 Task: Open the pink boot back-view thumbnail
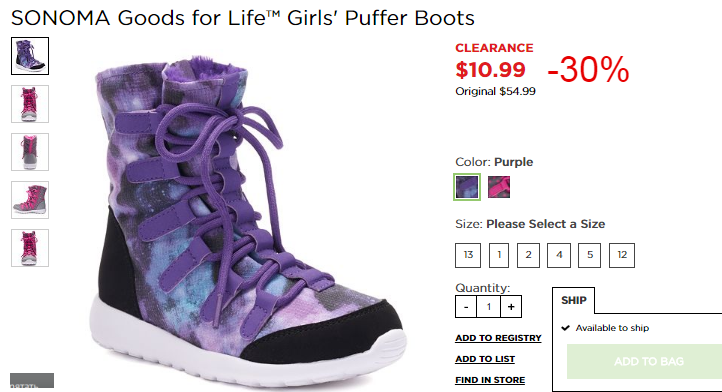click(x=30, y=152)
